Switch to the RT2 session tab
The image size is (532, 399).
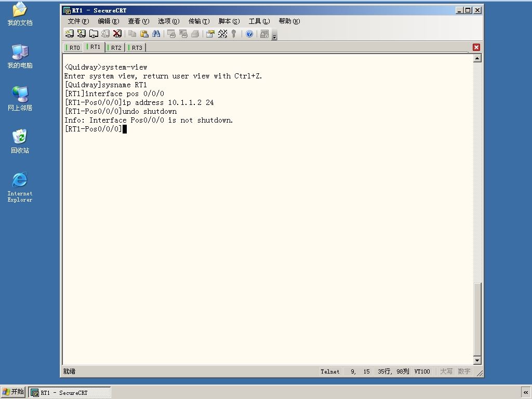point(115,47)
